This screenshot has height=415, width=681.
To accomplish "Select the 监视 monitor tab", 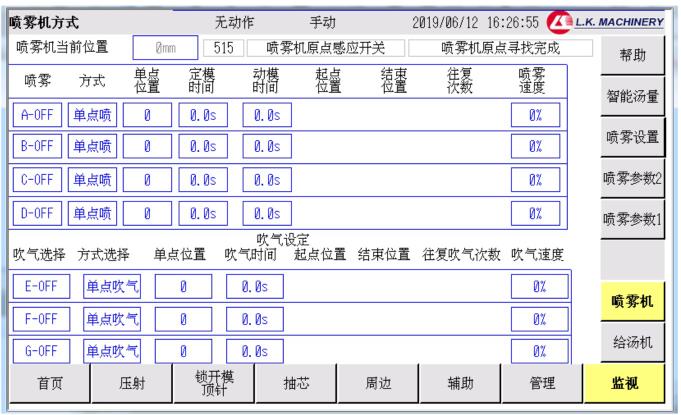I will [x=625, y=383].
